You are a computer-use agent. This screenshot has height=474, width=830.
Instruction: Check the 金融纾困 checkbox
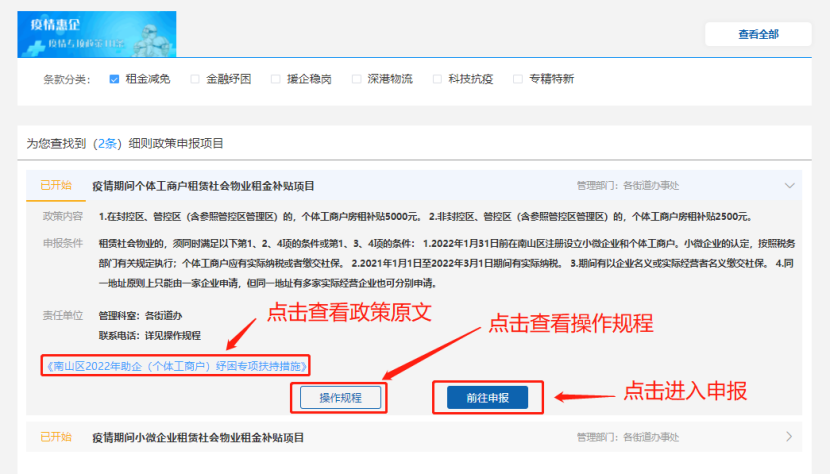point(195,79)
